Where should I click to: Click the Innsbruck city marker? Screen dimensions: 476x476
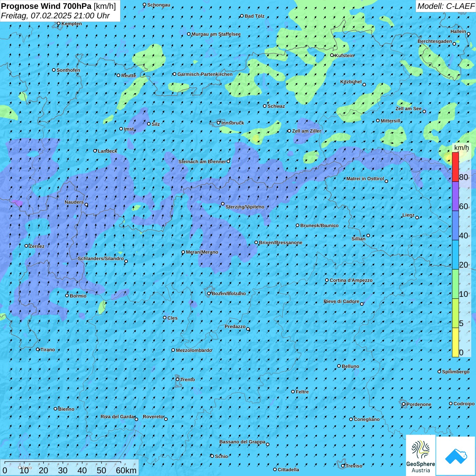point(219,123)
